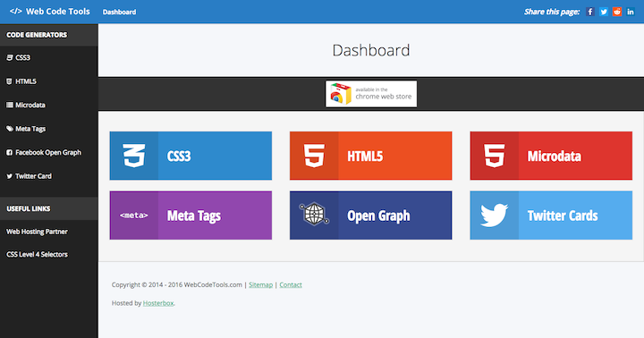Open the Open Graph generator tile label
The height and width of the screenshot is (338, 644).
point(378,216)
